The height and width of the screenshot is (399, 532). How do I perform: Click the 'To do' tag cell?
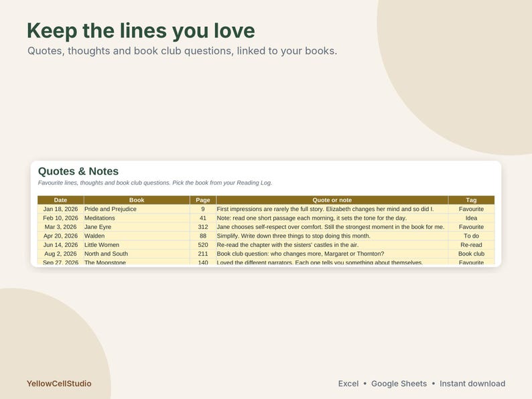tap(471, 236)
